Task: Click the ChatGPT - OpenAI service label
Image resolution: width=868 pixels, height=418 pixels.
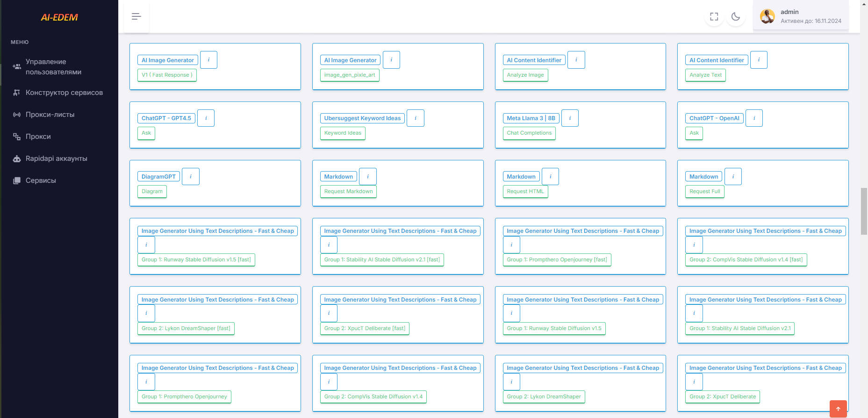Action: pyautogui.click(x=714, y=118)
